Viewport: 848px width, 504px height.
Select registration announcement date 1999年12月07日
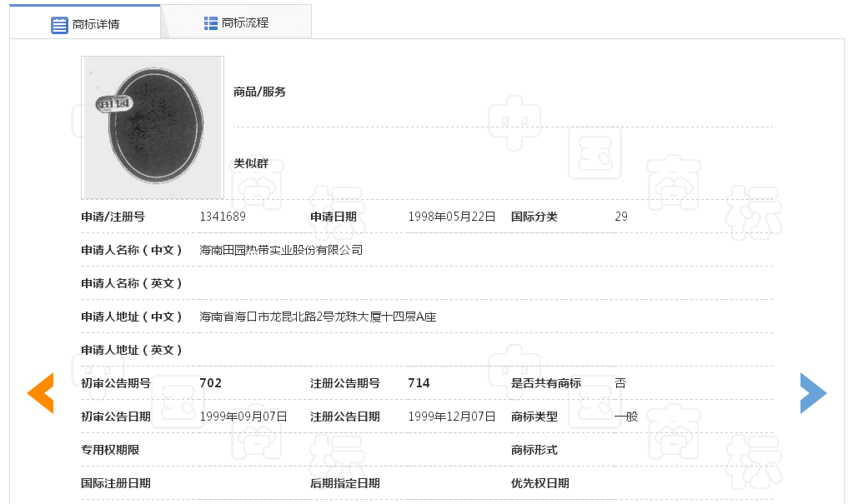coord(452,417)
